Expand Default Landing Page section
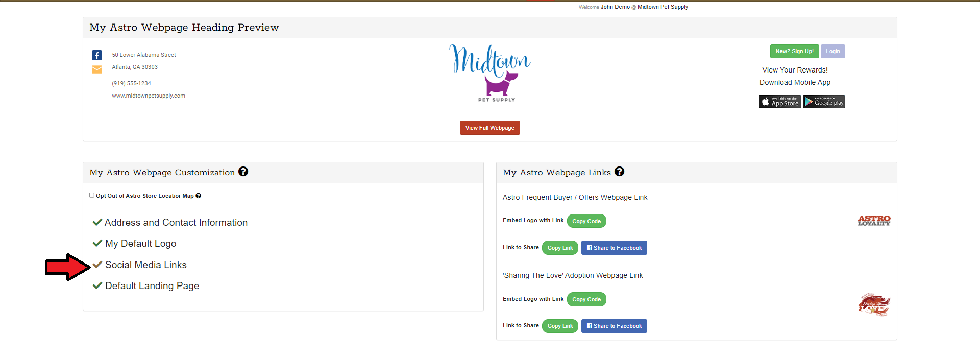 coord(152,286)
